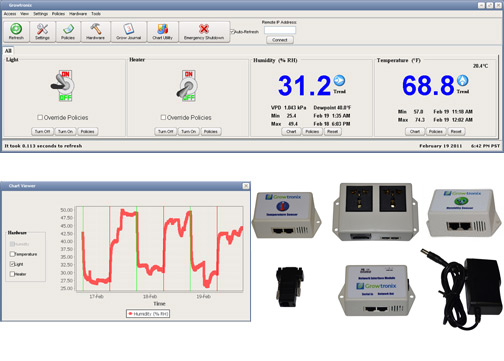Click the Hardware hammer icon
504x361 pixels.
tap(95, 32)
